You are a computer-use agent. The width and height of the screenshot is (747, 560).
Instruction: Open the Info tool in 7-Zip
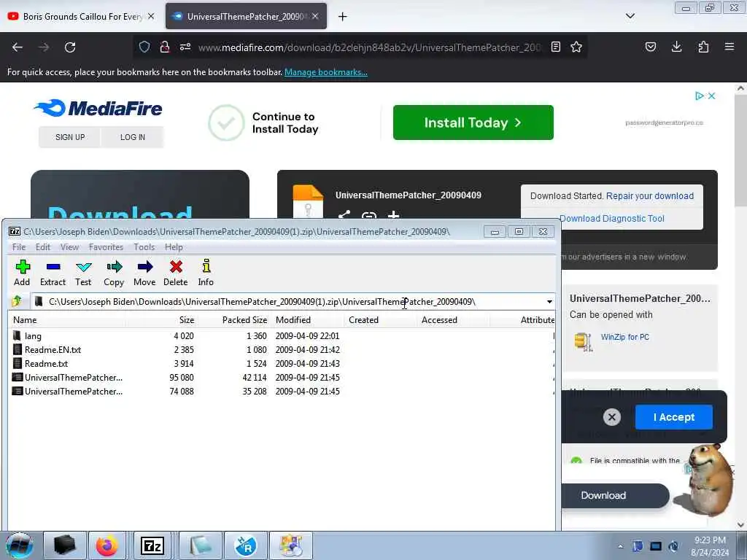click(x=206, y=273)
